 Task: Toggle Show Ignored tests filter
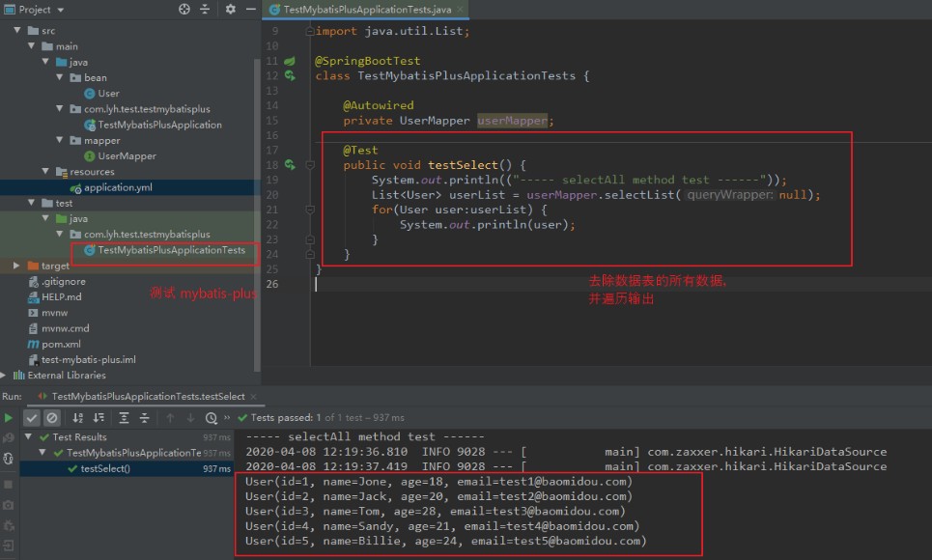tap(52, 418)
